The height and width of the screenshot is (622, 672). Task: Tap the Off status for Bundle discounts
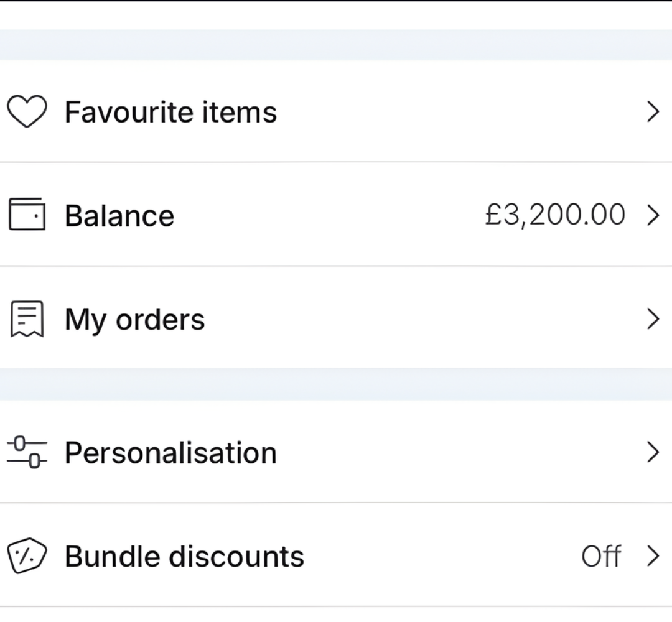point(600,556)
